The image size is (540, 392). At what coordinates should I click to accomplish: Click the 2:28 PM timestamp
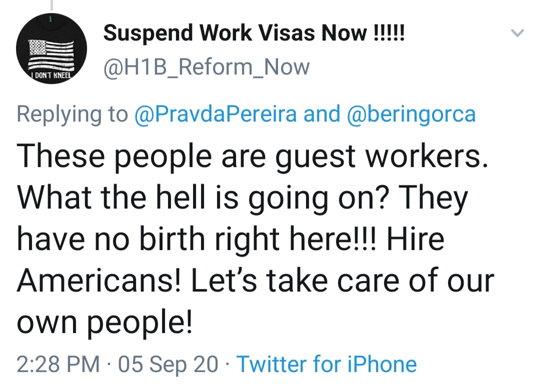pos(58,363)
